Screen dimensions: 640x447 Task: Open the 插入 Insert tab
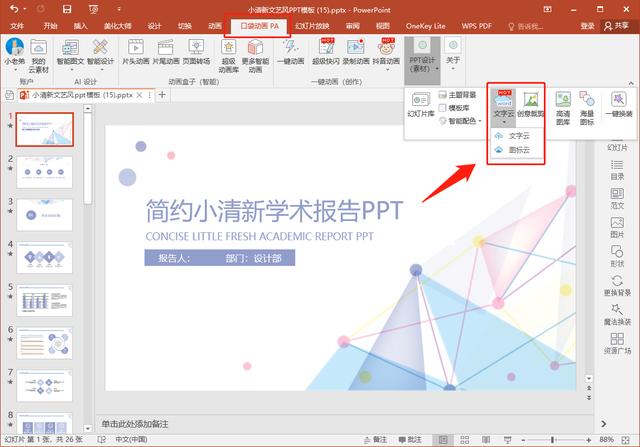coord(80,26)
